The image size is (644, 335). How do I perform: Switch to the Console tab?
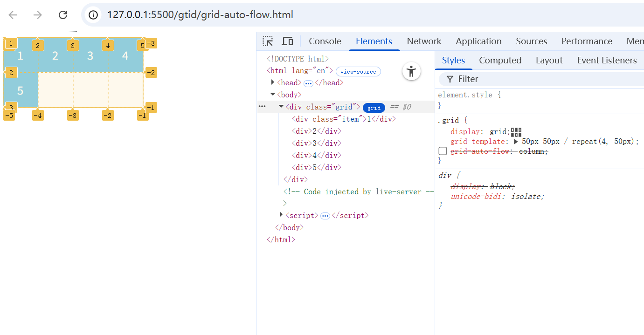(325, 41)
